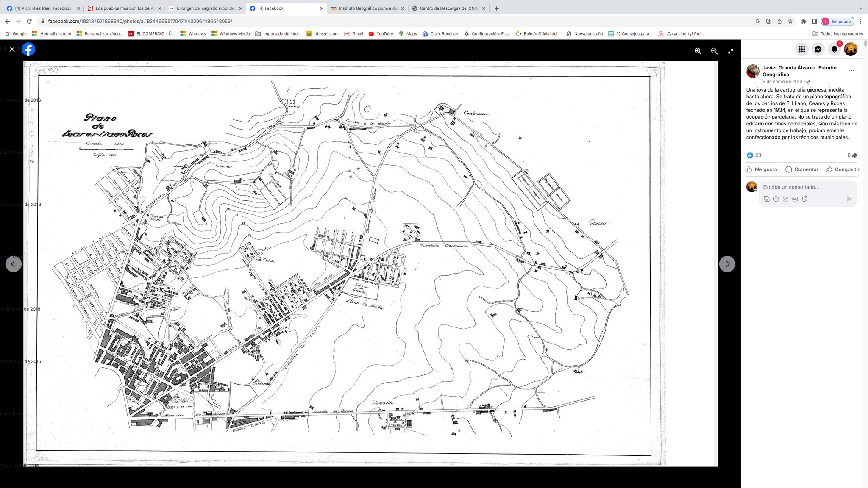Add a sticker to the comment
The width and height of the screenshot is (868, 488).
(805, 199)
